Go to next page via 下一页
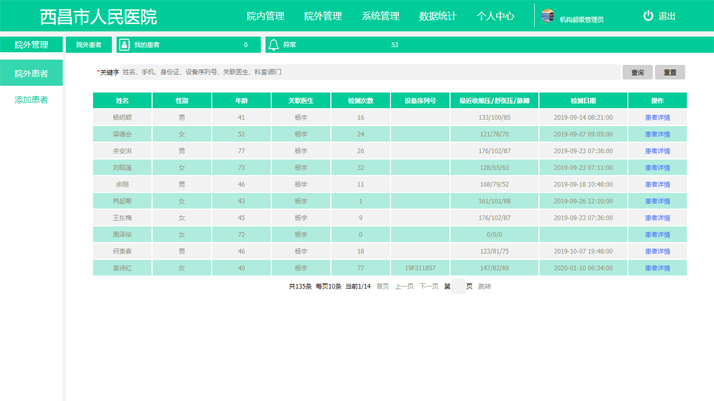This screenshot has height=401, width=714. [428, 287]
